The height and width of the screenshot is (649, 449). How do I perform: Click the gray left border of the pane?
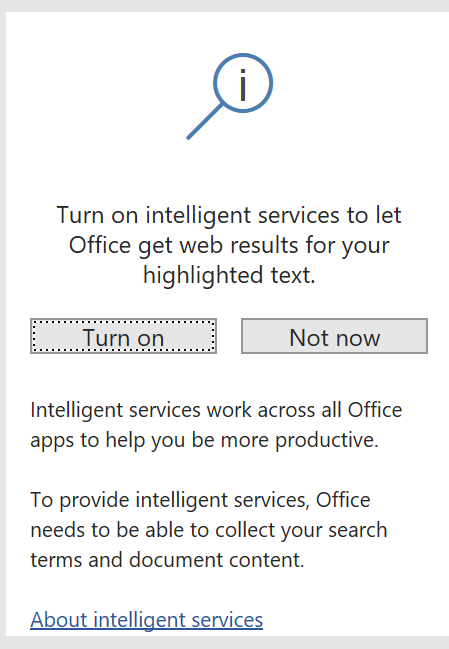coord(2,324)
